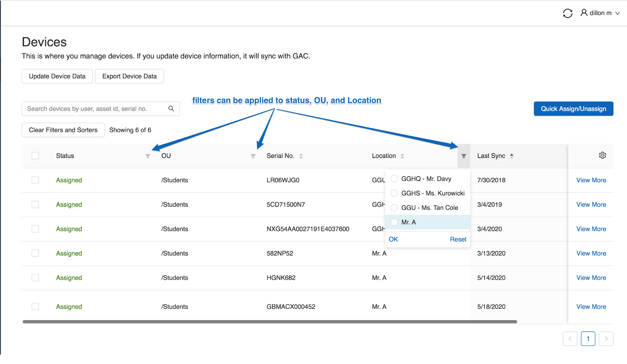Click the next page arrow in pagination
627x364 pixels.
click(606, 339)
